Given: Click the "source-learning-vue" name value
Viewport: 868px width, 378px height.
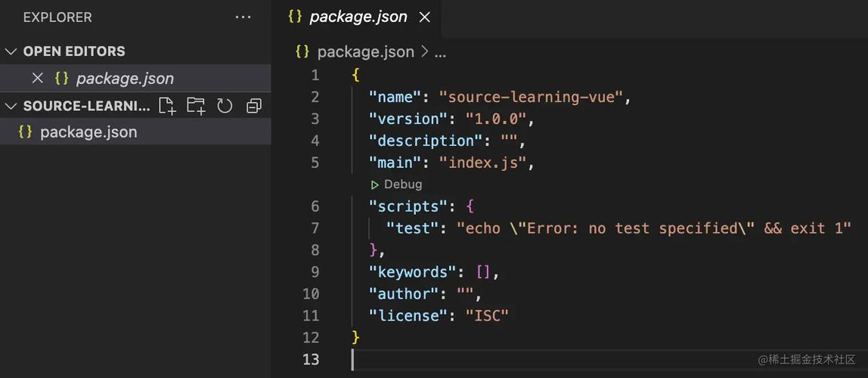Looking at the screenshot, I should [532, 97].
